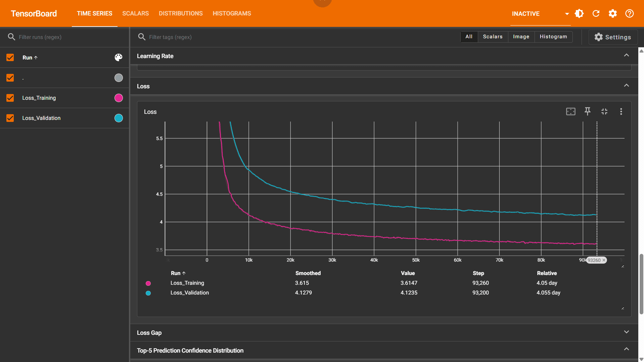Switch to the SCALARS tab
644x362 pixels.
pyautogui.click(x=135, y=13)
